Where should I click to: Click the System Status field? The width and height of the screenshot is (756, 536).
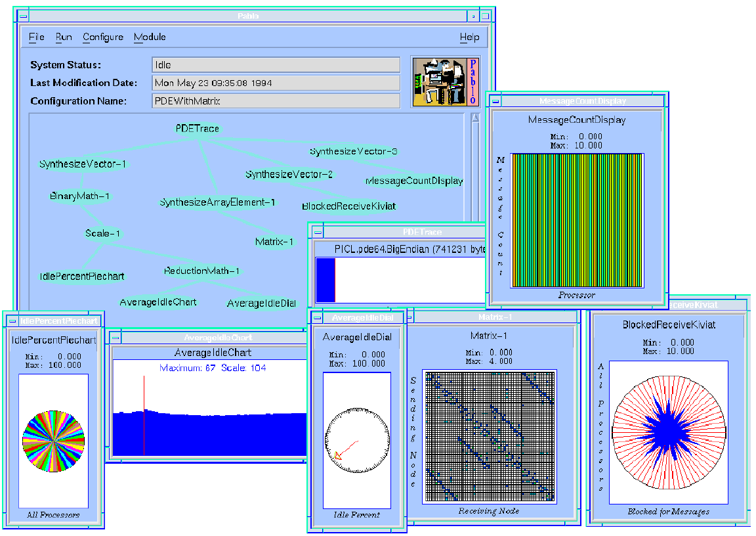pos(276,65)
